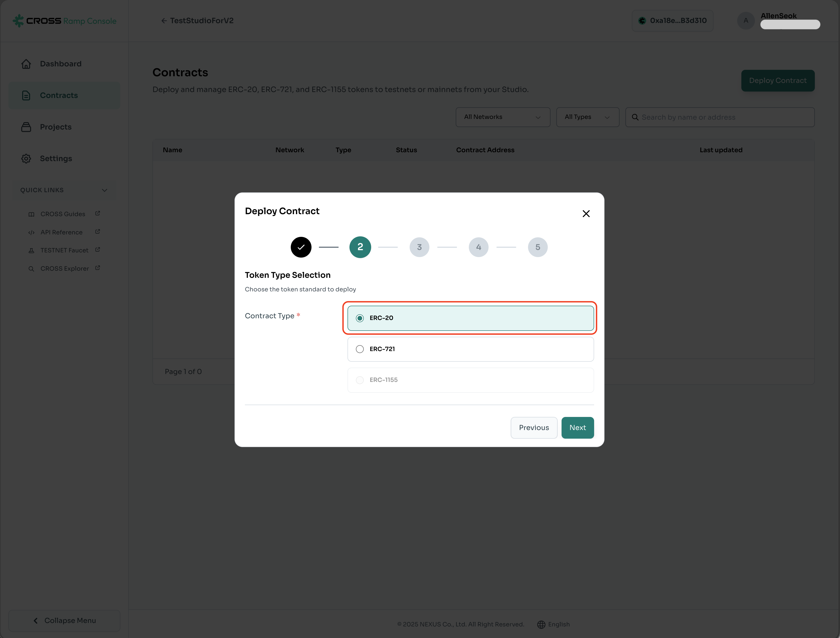
Task: Select the ERC-20 contract type radio
Action: pos(360,318)
